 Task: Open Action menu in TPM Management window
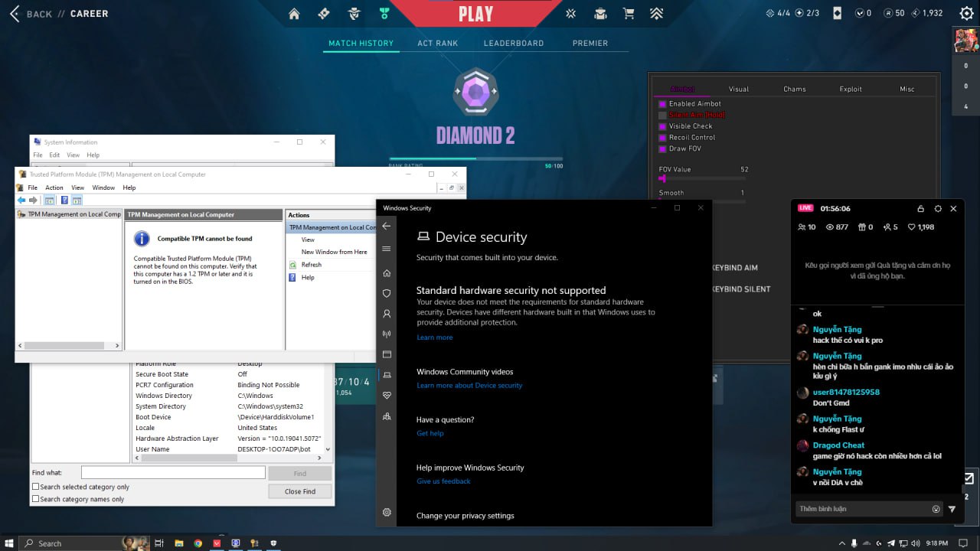[x=54, y=187]
